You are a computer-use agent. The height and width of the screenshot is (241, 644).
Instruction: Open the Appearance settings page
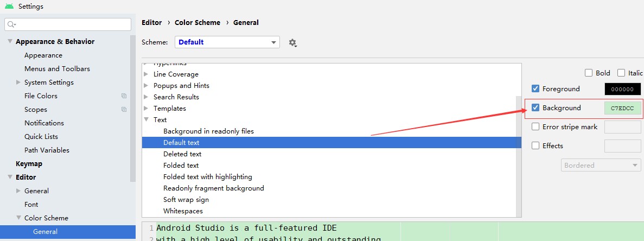43,55
